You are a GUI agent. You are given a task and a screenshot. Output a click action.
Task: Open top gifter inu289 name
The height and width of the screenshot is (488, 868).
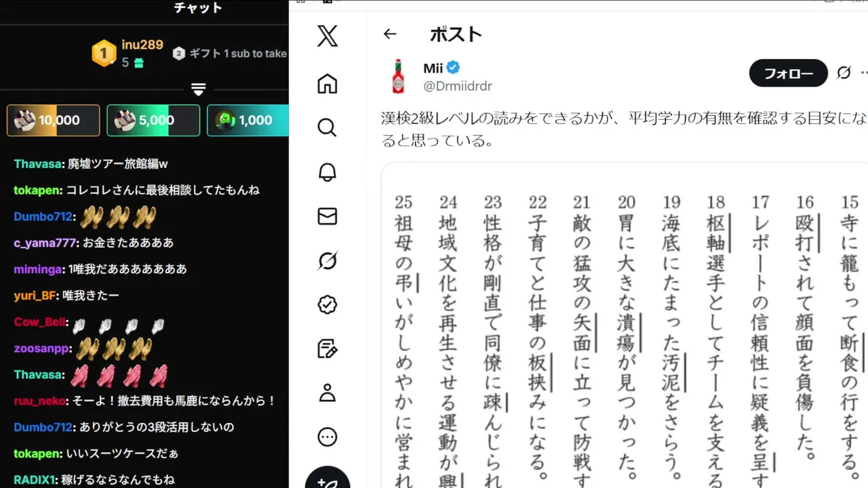(142, 45)
